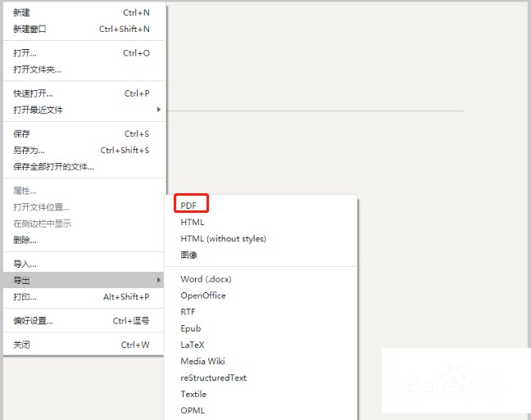Choose 新建窗口 from the file menu
This screenshot has height=420, width=531.
pos(84,29)
